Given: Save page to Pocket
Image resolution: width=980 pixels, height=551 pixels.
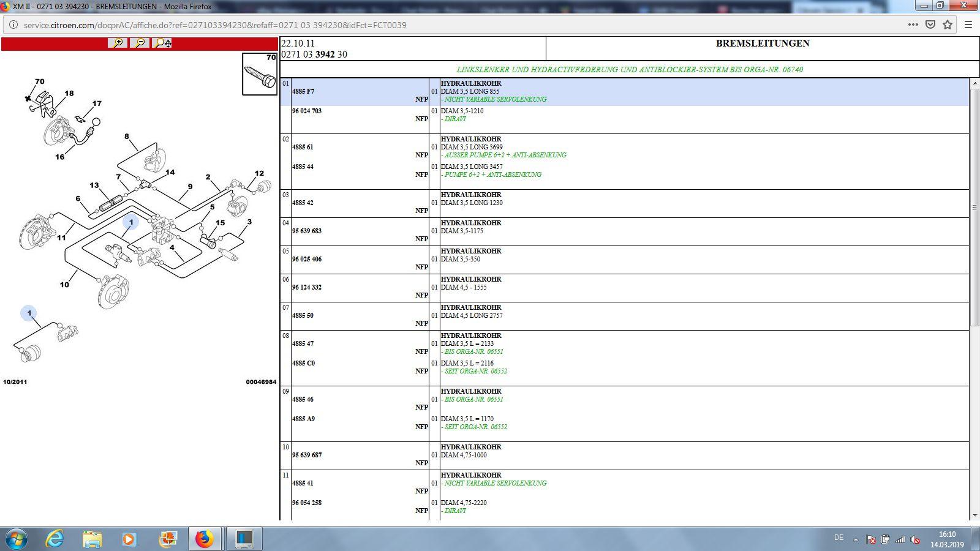Looking at the screenshot, I should pyautogui.click(x=930, y=25).
